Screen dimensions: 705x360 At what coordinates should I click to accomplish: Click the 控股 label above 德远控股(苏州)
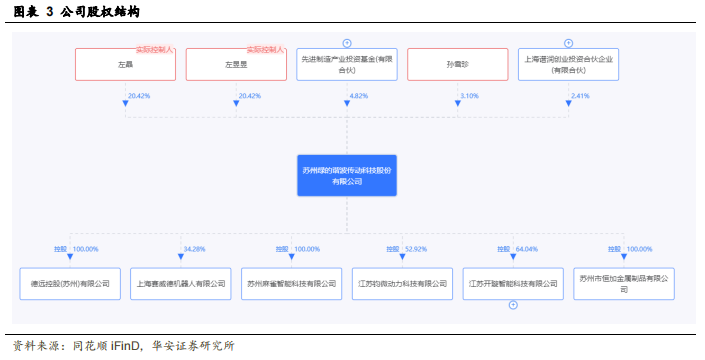point(61,249)
